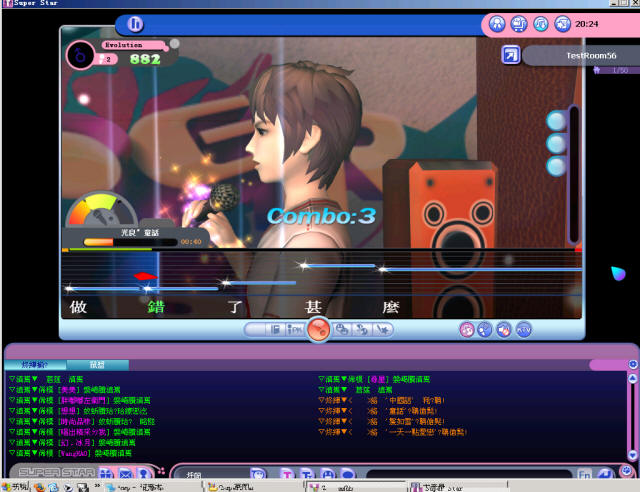This screenshot has width=640, height=492.
Task: Open the person profile icon beside the mail icon
Action: coord(143,474)
